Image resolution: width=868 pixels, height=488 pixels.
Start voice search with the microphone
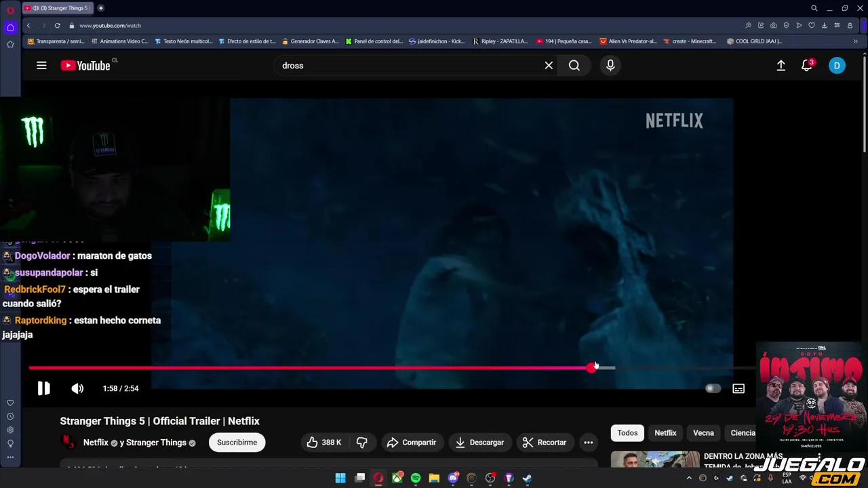tap(610, 66)
